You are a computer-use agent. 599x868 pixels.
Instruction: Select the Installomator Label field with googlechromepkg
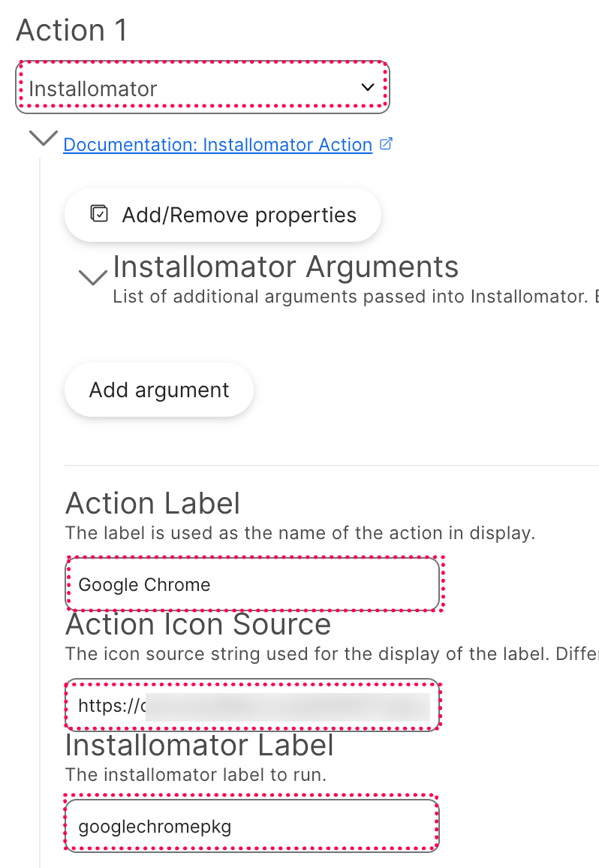tap(252, 826)
